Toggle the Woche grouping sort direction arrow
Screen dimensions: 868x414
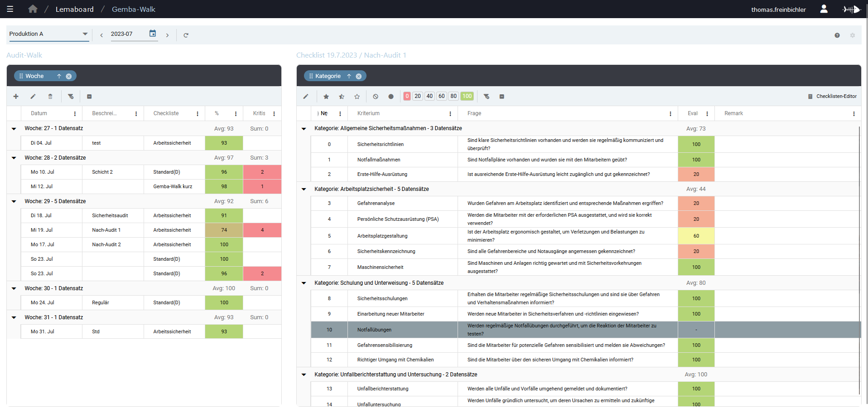click(x=59, y=76)
